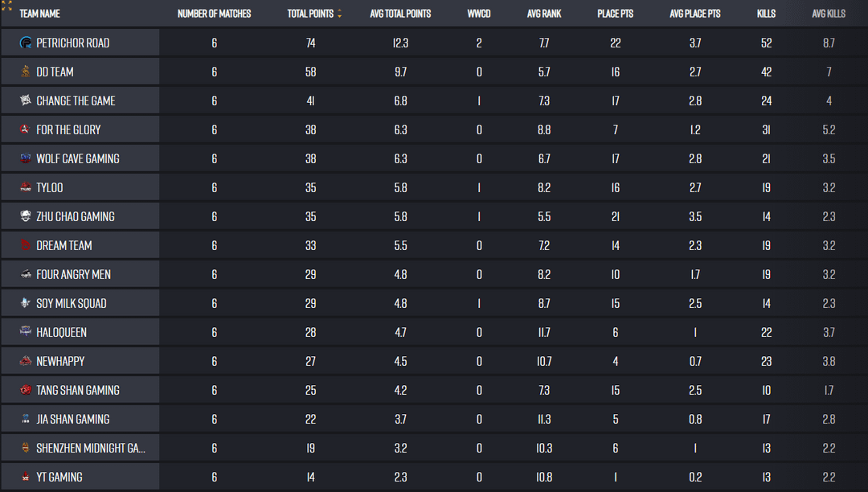Click the Dream Team logo icon
The image size is (868, 492).
pyautogui.click(x=27, y=245)
